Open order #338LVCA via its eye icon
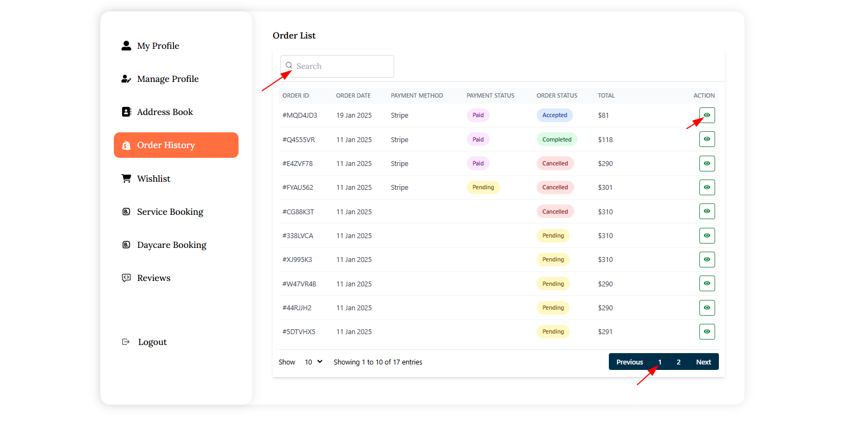The image size is (868, 422). point(707,235)
